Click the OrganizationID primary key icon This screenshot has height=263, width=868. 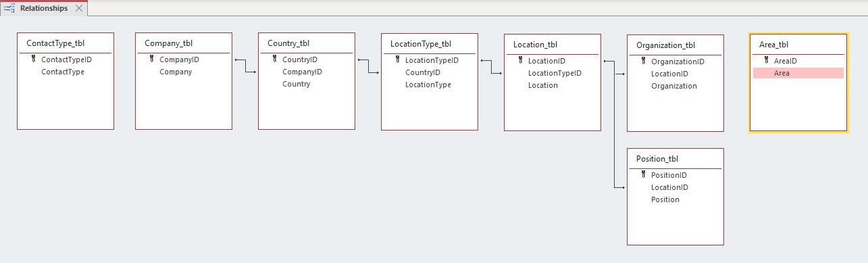(x=643, y=62)
